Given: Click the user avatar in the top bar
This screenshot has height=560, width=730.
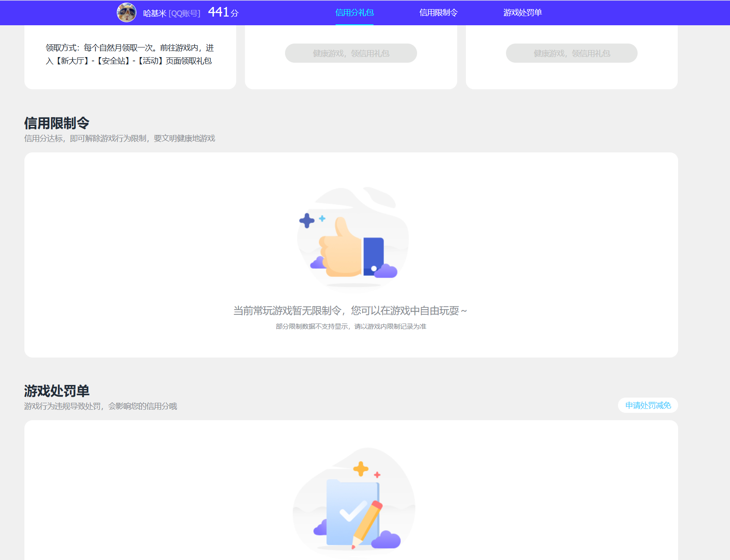Looking at the screenshot, I should [126, 13].
